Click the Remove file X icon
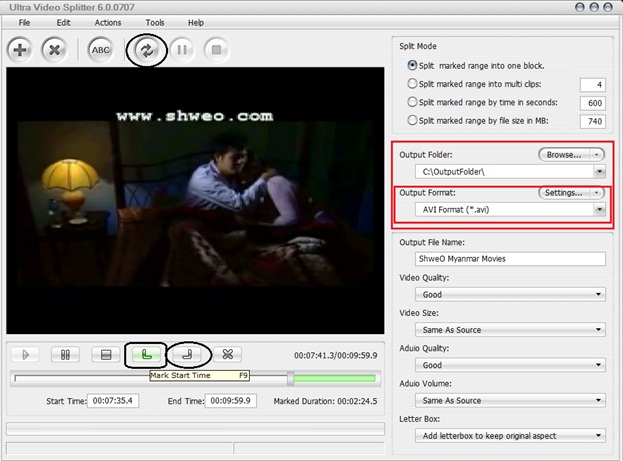This screenshot has width=623, height=461. pos(54,50)
